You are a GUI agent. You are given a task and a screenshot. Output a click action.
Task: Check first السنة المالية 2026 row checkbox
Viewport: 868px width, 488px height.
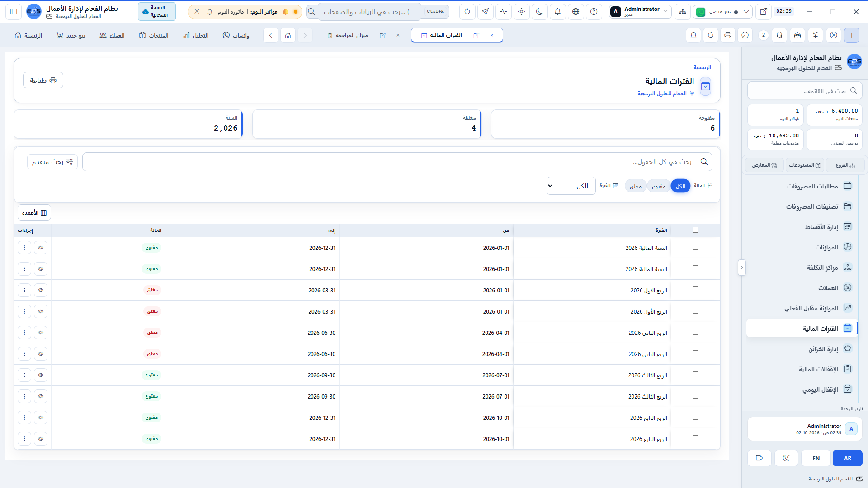point(695,247)
